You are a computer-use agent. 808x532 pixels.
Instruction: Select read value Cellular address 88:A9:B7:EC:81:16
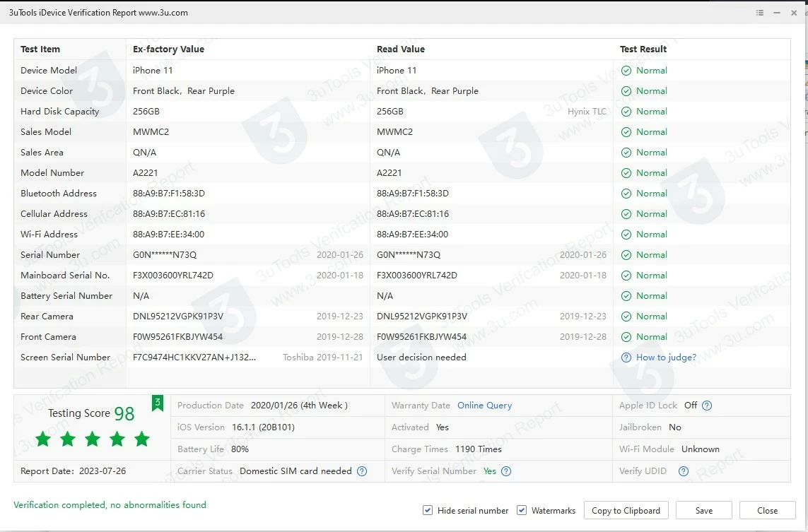(x=413, y=214)
